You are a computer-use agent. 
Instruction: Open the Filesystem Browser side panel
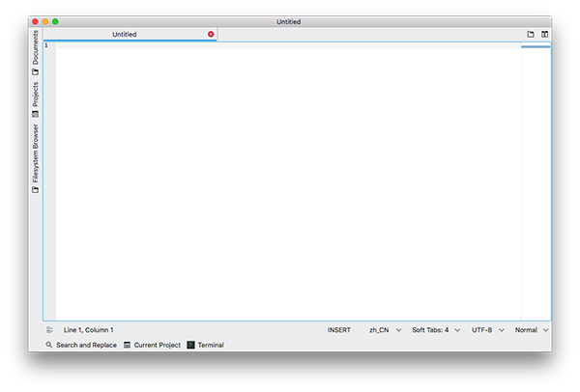tap(36, 158)
